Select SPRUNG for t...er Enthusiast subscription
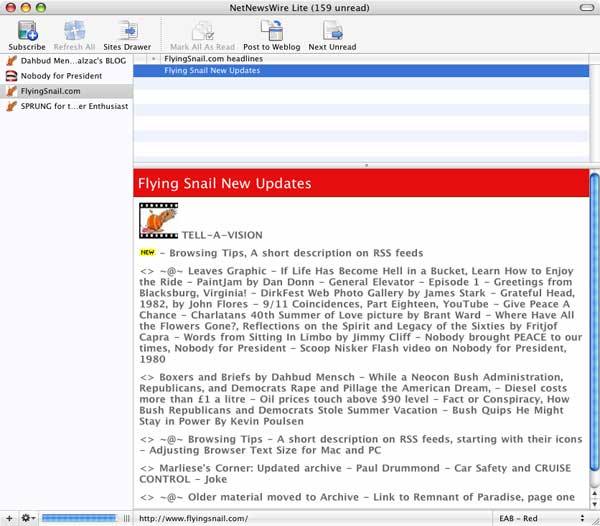The image size is (600, 526). tap(66, 106)
